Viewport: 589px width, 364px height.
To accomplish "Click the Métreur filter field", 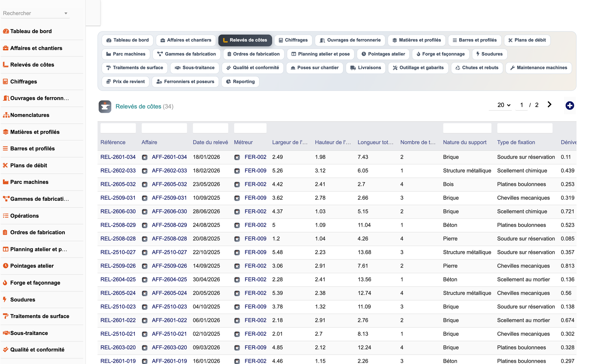I will pos(250,128).
